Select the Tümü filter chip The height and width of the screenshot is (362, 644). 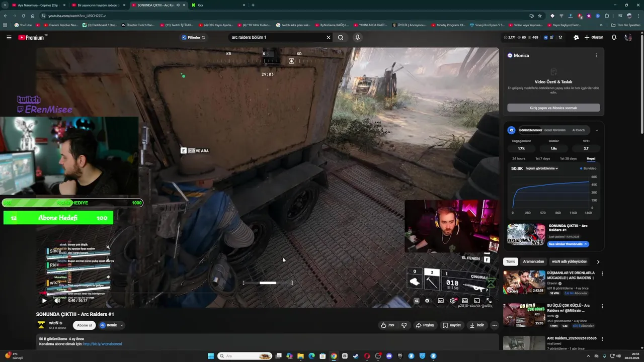tap(511, 261)
